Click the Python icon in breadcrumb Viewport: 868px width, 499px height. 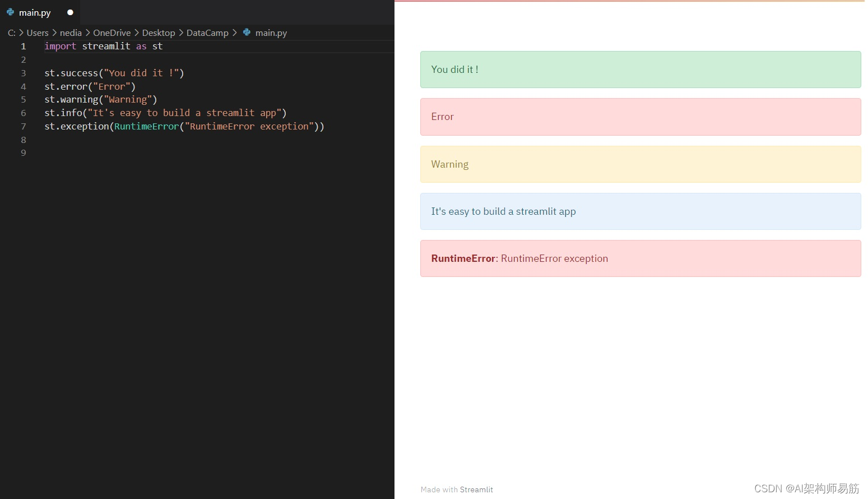tap(247, 33)
